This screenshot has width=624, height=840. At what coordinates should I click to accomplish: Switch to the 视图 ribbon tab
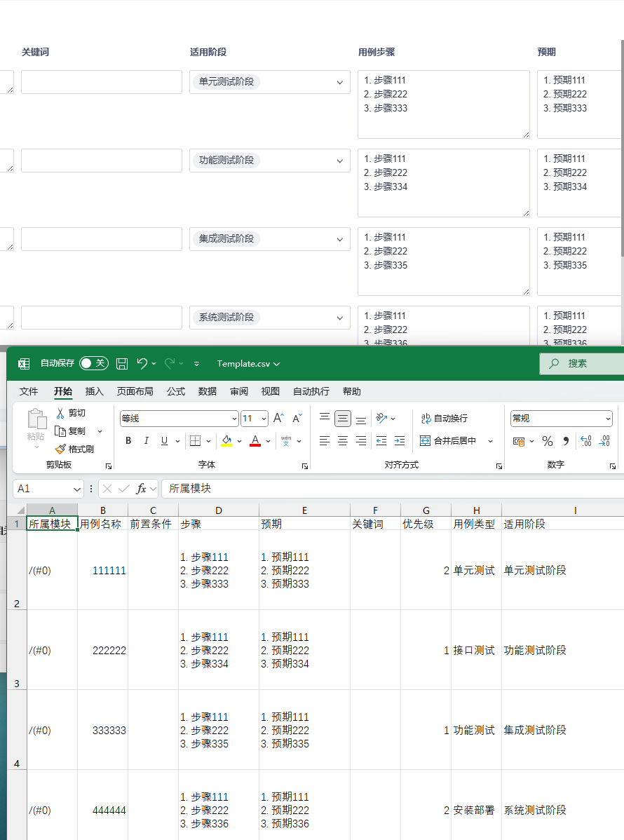[x=271, y=392]
